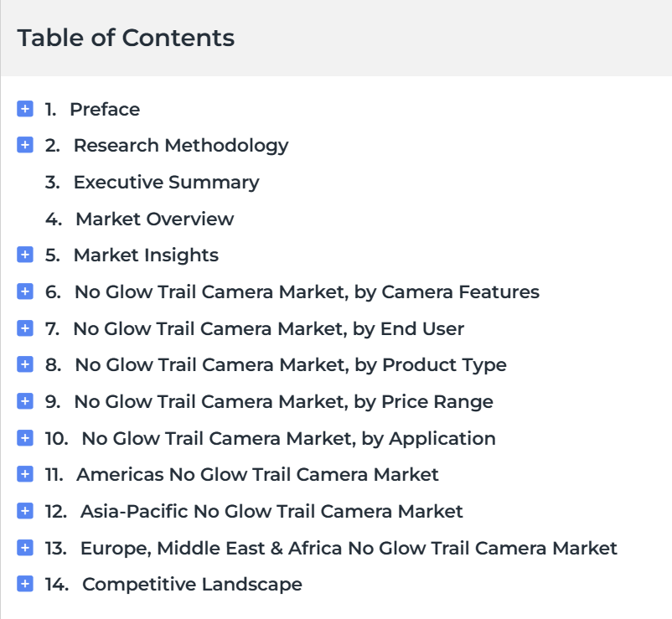Expand Competitive Landscape plus icon
This screenshot has width=672, height=619.
25,584
